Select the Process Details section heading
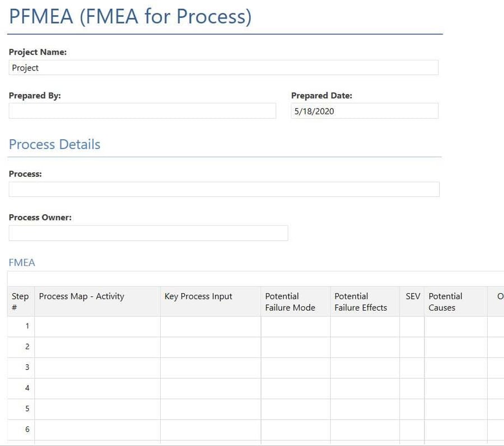Image resolution: width=504 pixels, height=446 pixels. pos(54,144)
